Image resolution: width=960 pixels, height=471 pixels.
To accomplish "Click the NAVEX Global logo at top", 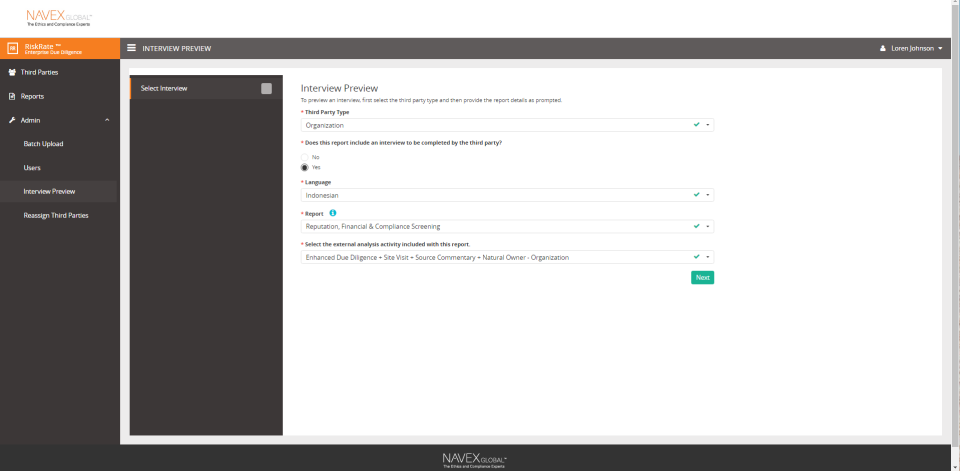I will click(59, 18).
